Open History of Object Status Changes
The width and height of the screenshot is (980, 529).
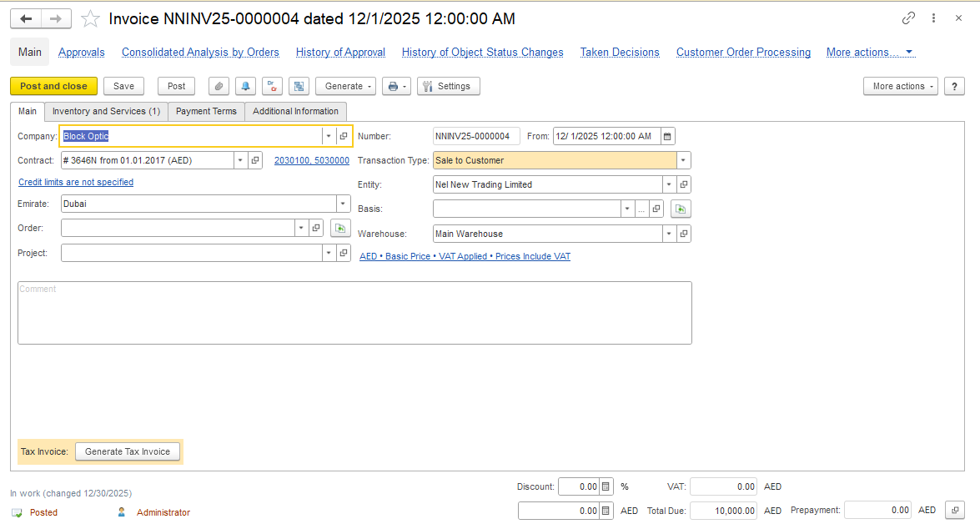(x=483, y=53)
